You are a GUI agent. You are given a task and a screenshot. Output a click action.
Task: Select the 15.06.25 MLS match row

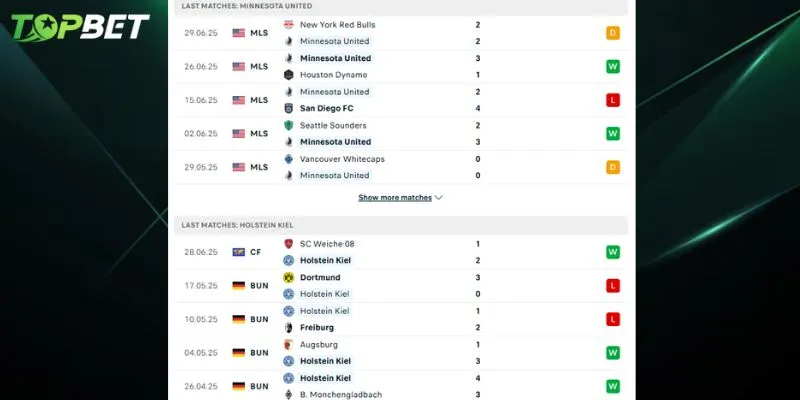[x=401, y=100]
